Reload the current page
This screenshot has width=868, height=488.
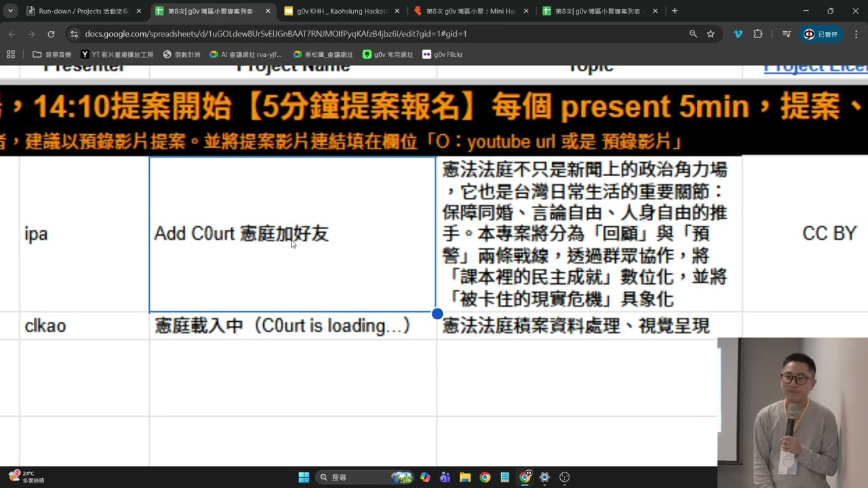point(51,34)
